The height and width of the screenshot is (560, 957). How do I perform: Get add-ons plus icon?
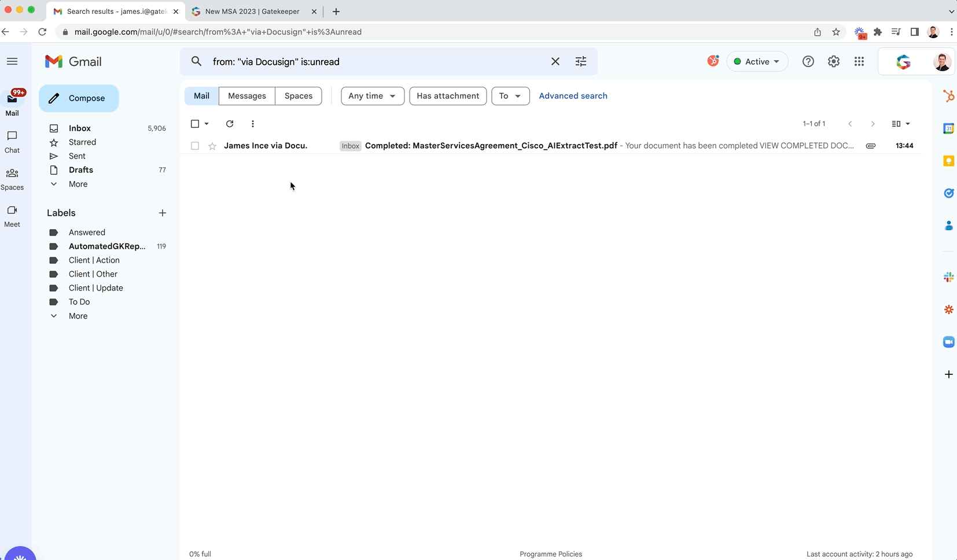(x=948, y=374)
